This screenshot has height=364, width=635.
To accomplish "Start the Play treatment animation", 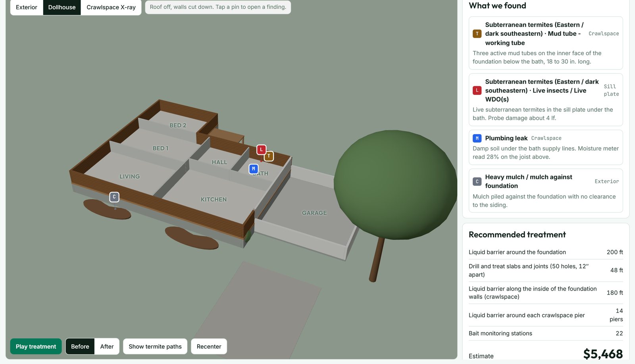I will [x=36, y=347].
